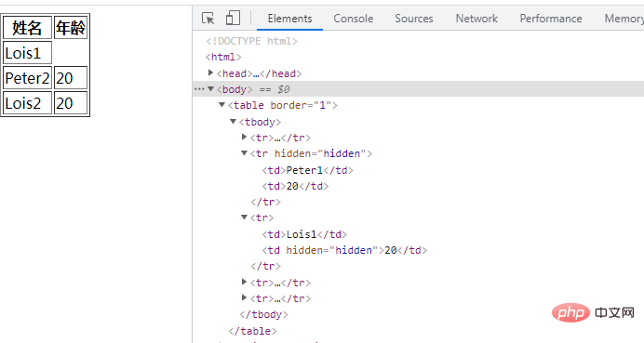Select the </tr> closing tag after Lois1 cells
Screen dimensions: 644x343
click(x=266, y=266)
